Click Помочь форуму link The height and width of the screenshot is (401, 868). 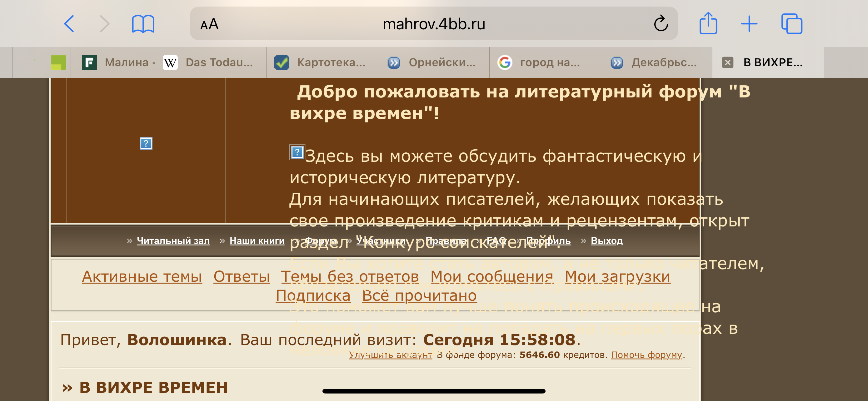646,355
